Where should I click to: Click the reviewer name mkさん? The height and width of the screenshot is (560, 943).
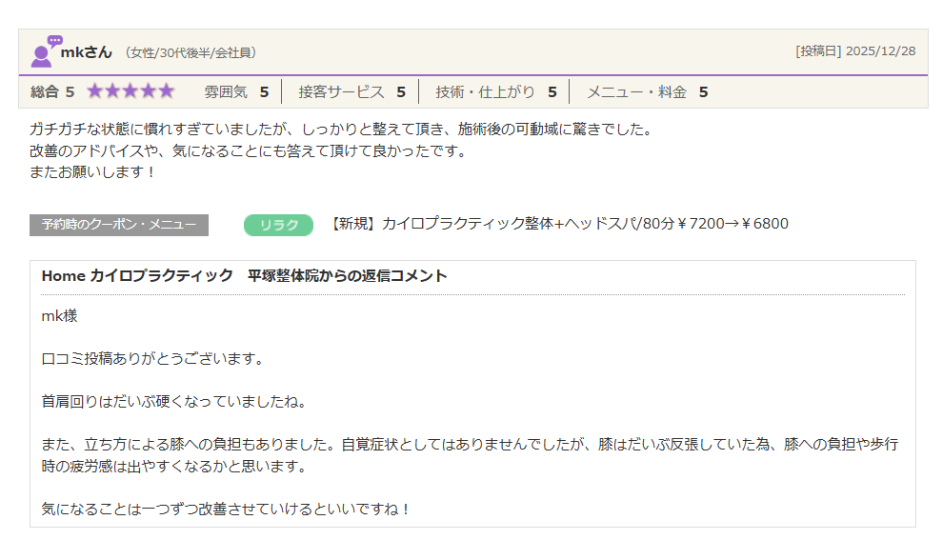[87, 52]
